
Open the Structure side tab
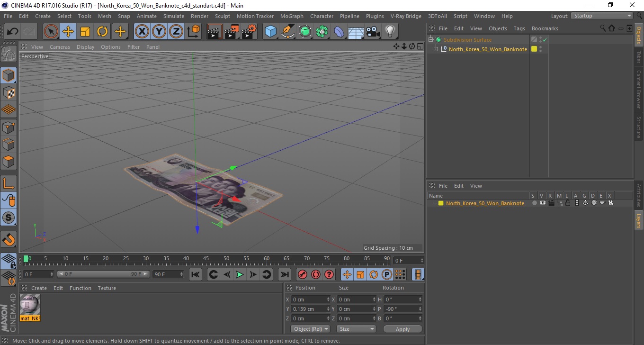tap(639, 127)
